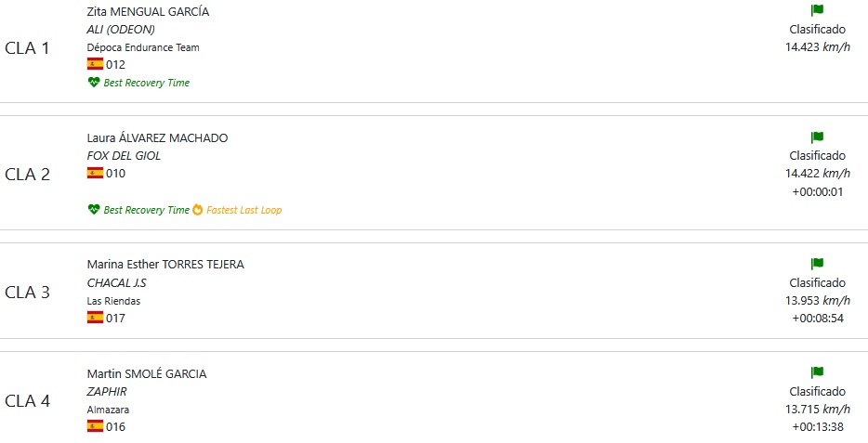Screen dimensions: 868x443
Task: Select the Fastest Last Loop badge text
Action: pos(243,210)
